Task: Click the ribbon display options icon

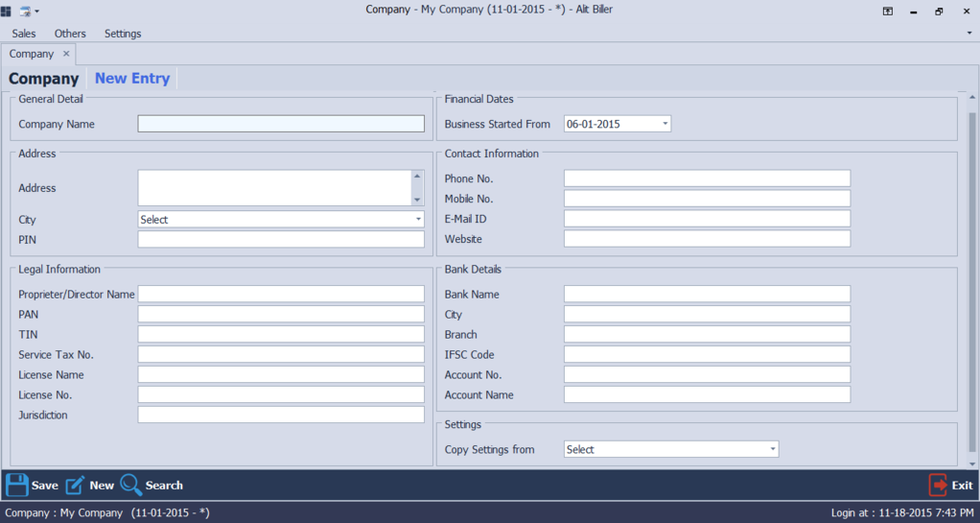Action: pyautogui.click(x=888, y=11)
